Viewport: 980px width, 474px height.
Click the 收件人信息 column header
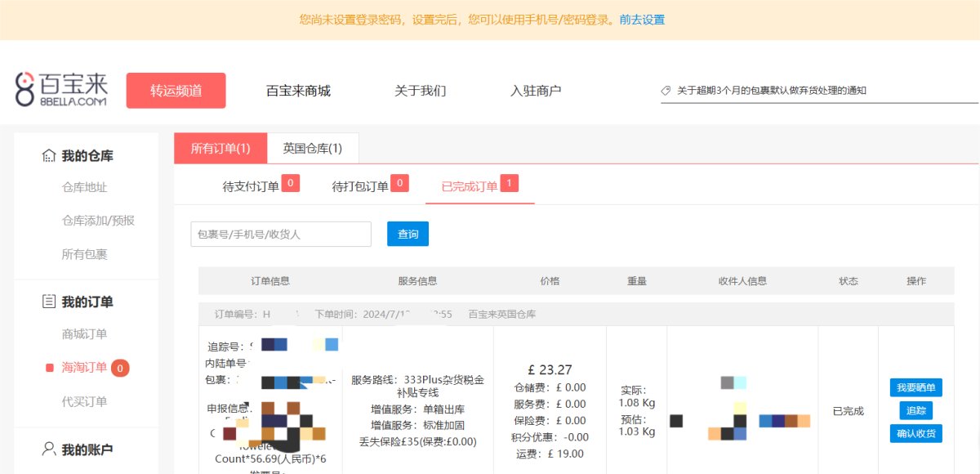pyautogui.click(x=742, y=281)
